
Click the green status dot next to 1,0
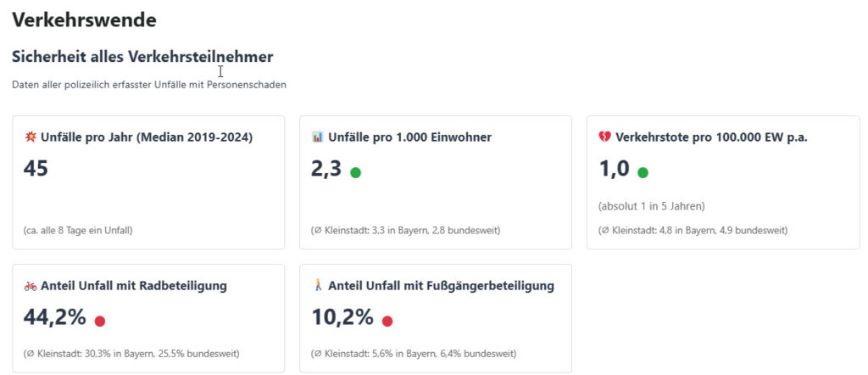(643, 173)
